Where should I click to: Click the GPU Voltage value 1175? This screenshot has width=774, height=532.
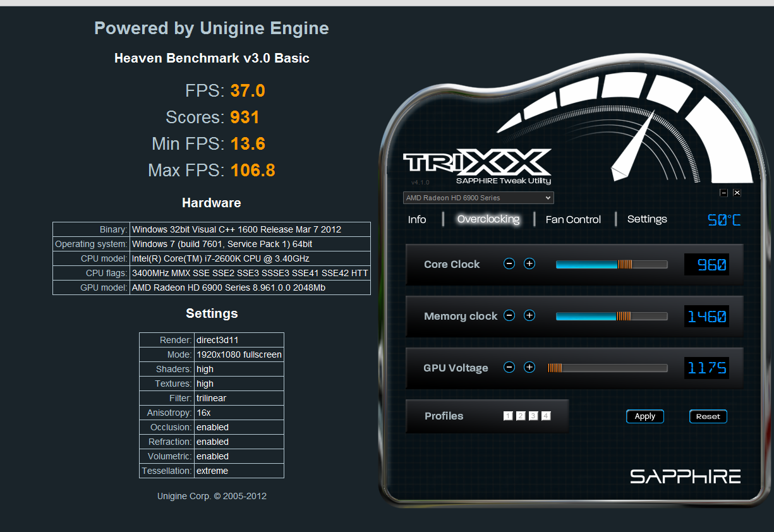pos(706,368)
